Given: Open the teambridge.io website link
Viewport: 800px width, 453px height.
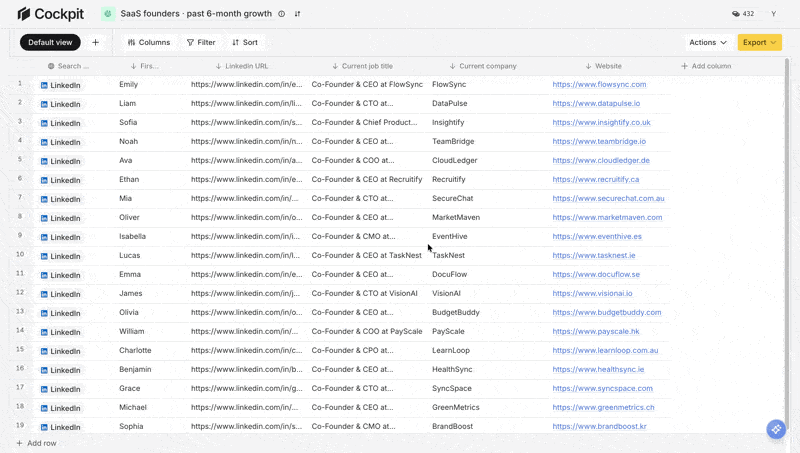Looking at the screenshot, I should point(599,141).
